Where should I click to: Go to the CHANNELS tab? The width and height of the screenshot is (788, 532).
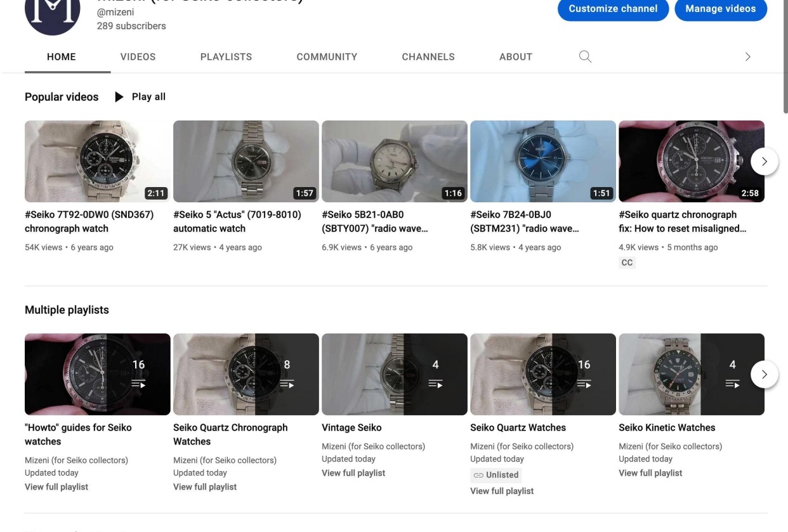point(428,57)
